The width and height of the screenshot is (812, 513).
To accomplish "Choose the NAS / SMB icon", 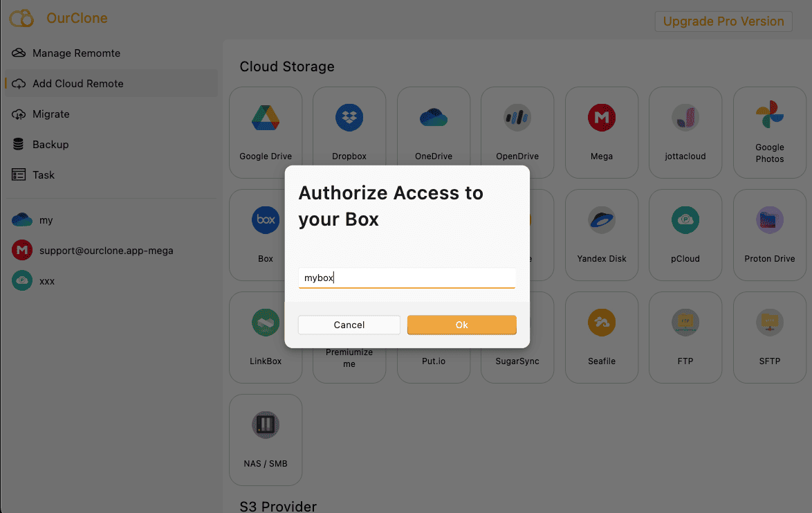I will [x=266, y=425].
